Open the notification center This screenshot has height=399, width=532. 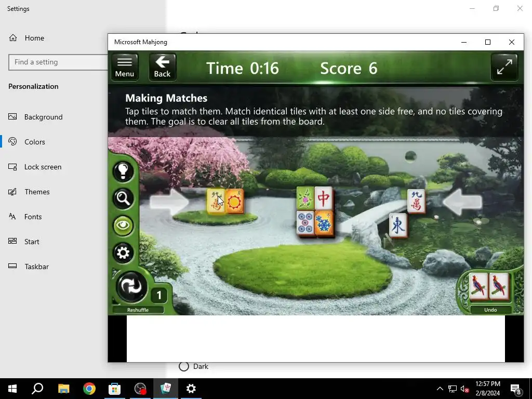point(516,389)
